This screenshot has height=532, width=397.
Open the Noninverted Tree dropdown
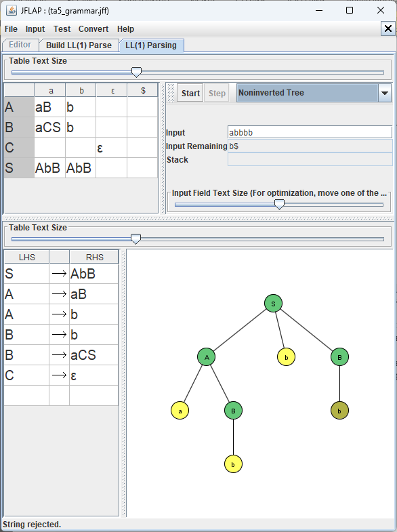pyautogui.click(x=314, y=93)
